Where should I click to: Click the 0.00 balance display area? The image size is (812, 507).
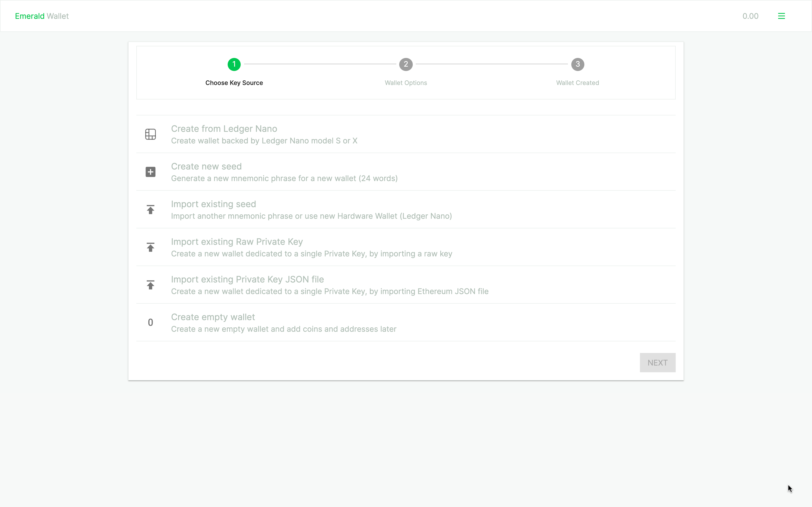click(750, 16)
